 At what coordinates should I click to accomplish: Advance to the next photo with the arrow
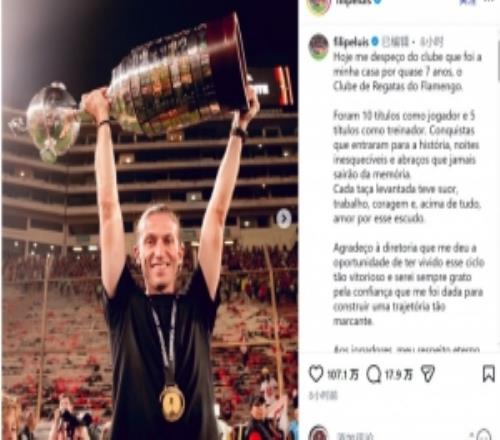(x=284, y=218)
